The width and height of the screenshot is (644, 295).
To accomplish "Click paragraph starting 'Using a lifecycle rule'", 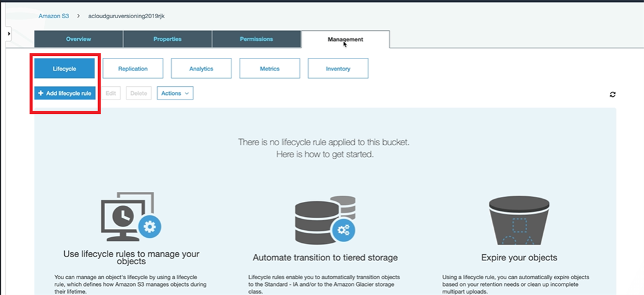I will coord(516,284).
